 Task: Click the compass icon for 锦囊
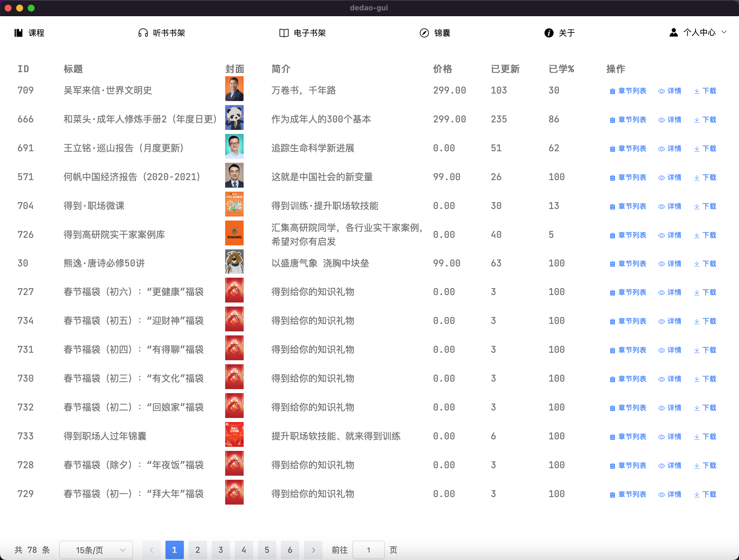[424, 33]
